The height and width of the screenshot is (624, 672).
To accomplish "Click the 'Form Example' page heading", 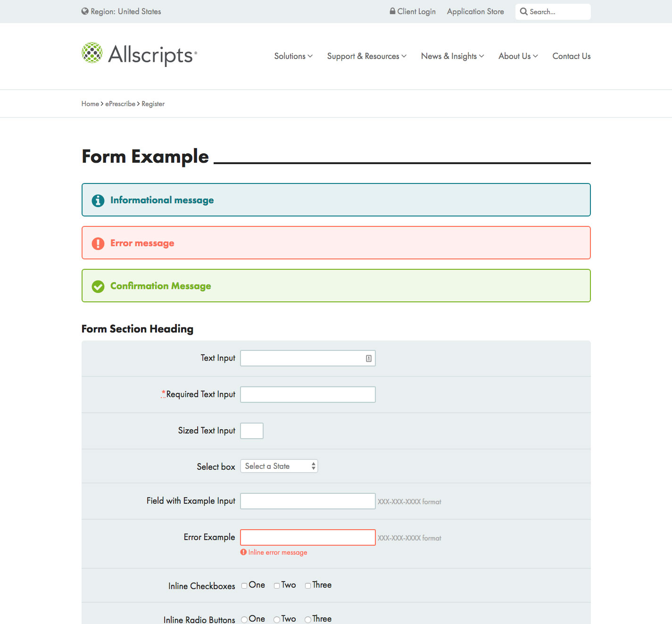I will [x=145, y=157].
